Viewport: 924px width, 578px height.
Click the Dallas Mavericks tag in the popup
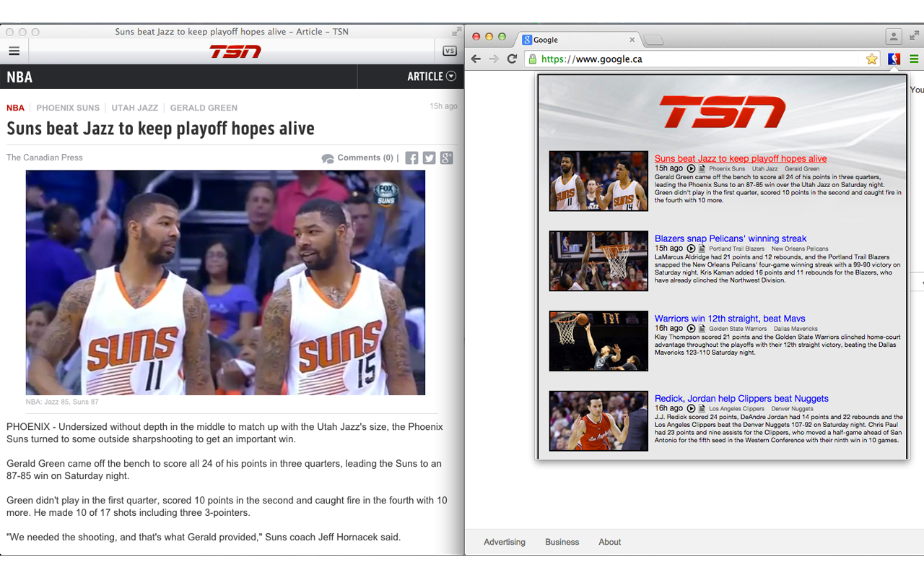click(x=796, y=329)
